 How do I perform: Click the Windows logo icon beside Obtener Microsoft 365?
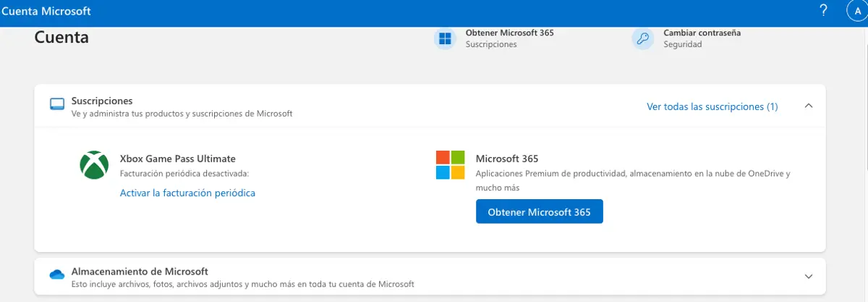click(445, 38)
